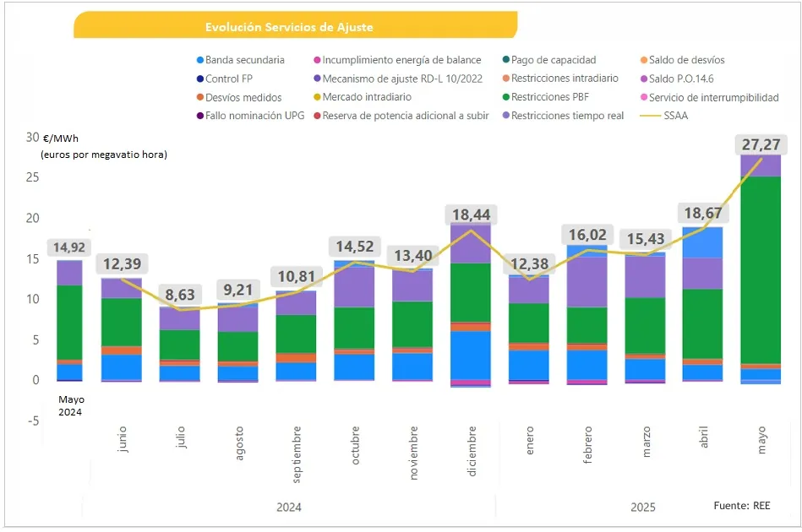The image size is (802, 532).
Task: Click the 2024 year group label
Action: pyautogui.click(x=289, y=508)
